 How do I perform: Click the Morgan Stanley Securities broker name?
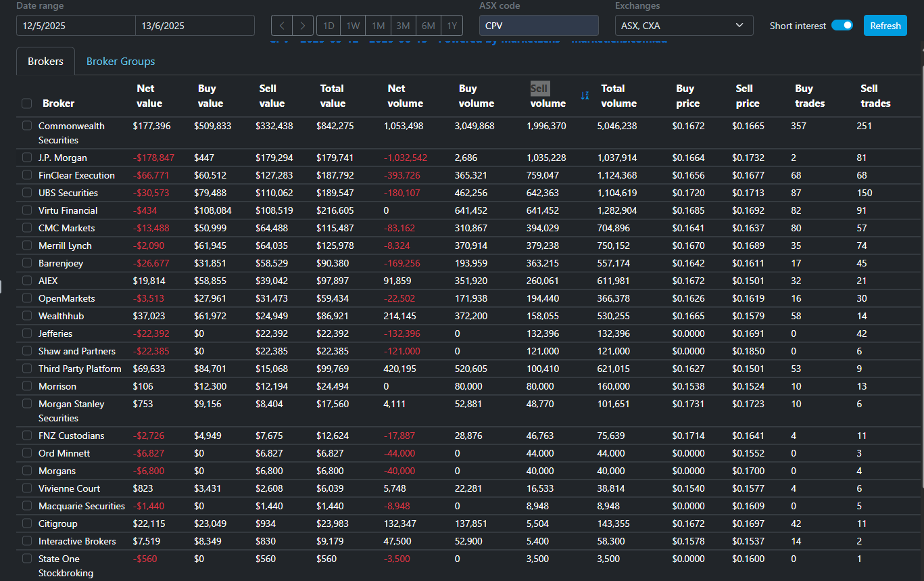click(x=72, y=411)
